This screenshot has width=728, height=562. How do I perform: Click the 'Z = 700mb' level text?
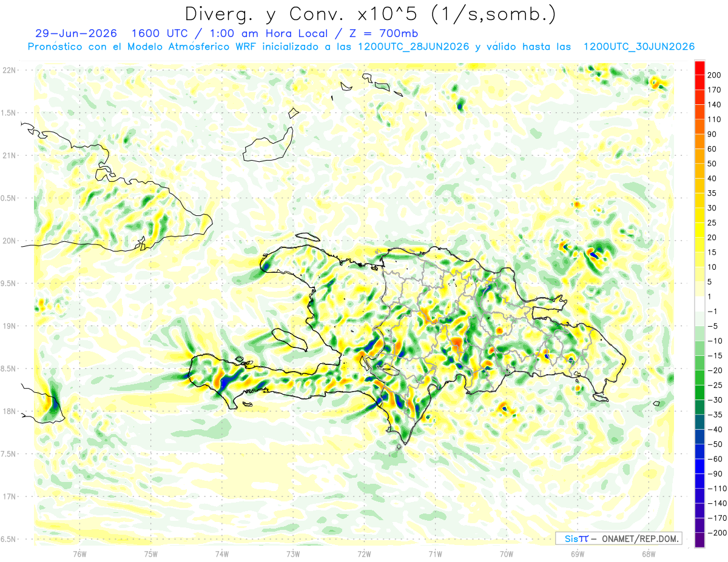pos(383,33)
